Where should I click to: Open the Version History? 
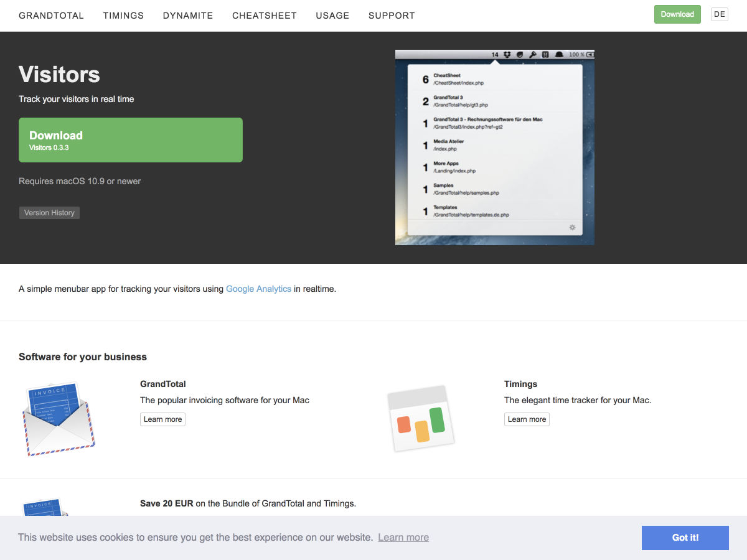tap(49, 213)
